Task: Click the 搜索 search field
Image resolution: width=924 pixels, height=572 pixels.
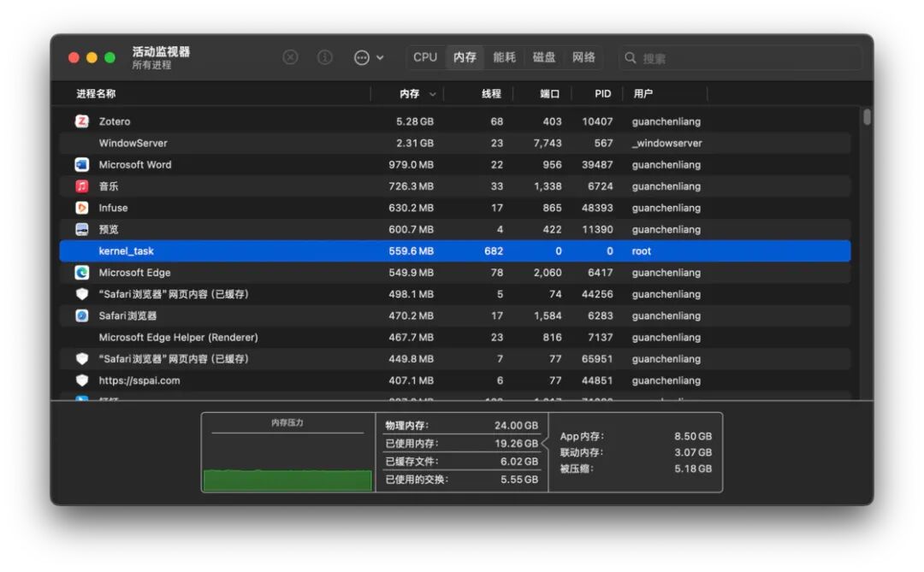Action: [x=740, y=58]
